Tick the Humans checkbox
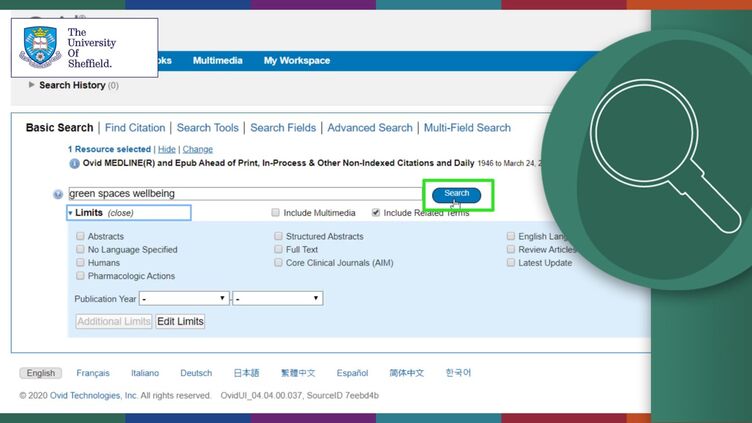The height and width of the screenshot is (423, 752). pyautogui.click(x=80, y=262)
